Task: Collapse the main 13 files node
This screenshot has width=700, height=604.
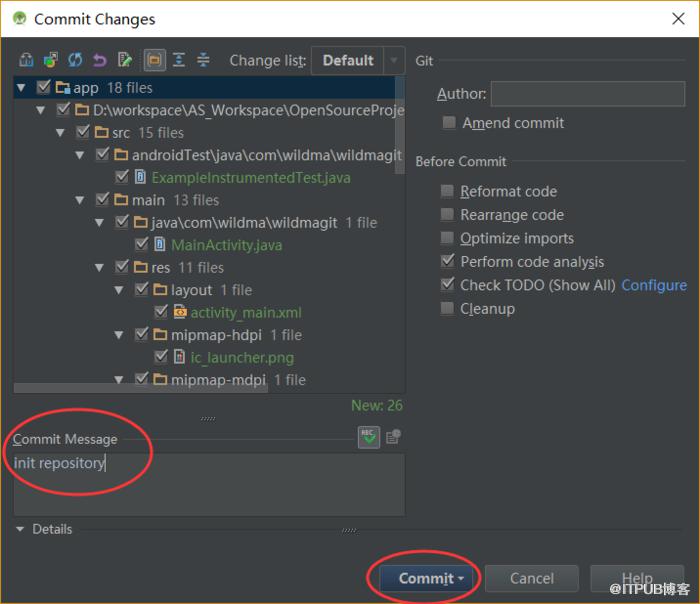Action: click(80, 200)
